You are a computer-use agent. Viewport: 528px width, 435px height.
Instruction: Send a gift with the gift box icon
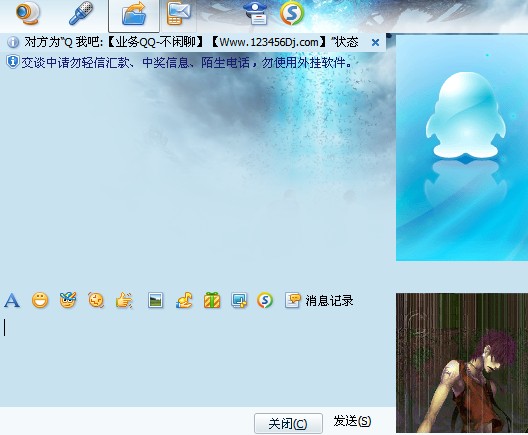[212, 300]
